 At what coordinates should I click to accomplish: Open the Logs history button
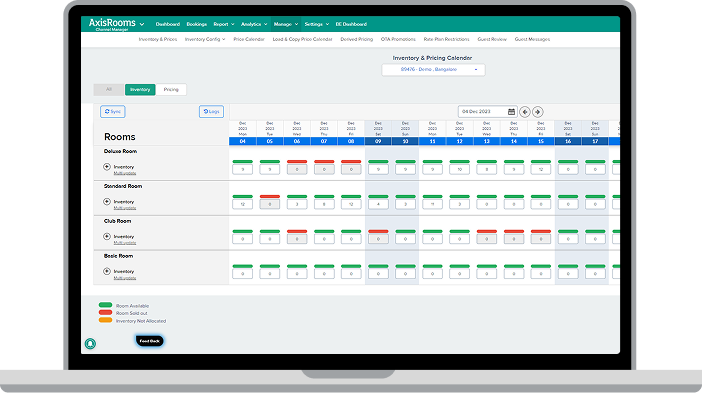coord(211,111)
